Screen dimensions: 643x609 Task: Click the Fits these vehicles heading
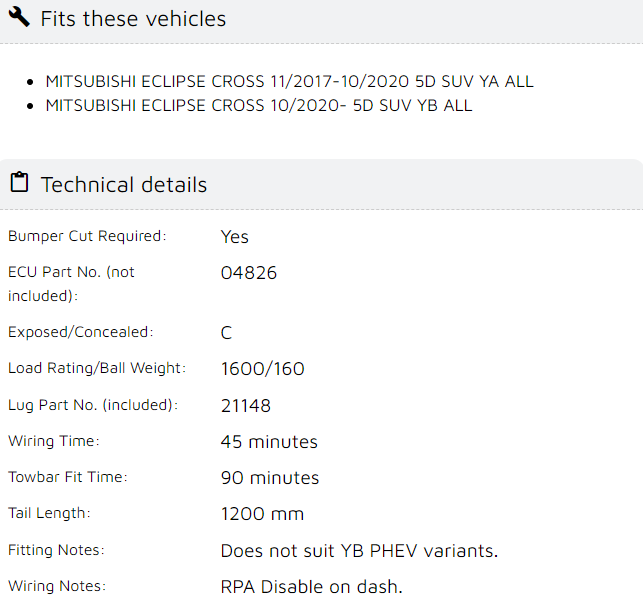133,19
